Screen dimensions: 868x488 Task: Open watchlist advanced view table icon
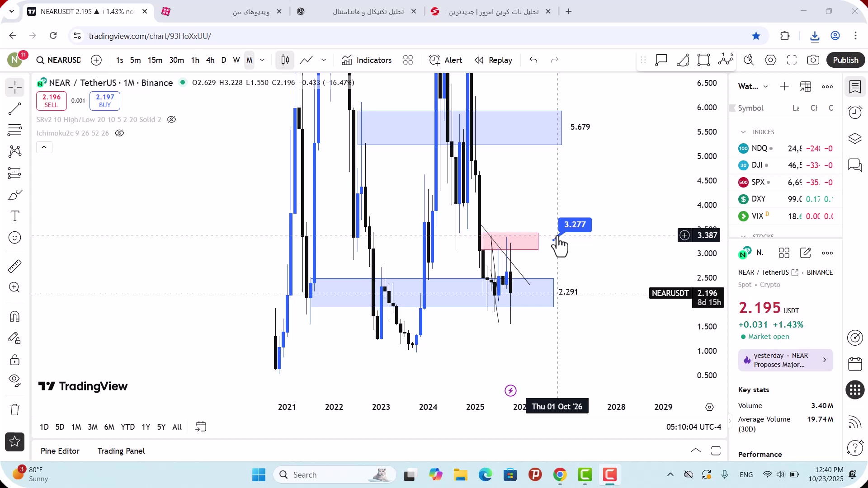click(x=806, y=86)
